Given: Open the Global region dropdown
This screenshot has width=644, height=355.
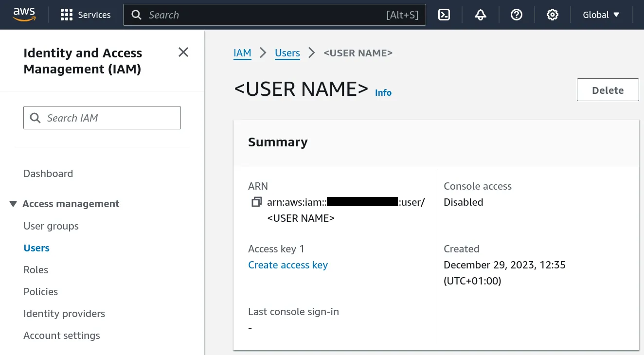Looking at the screenshot, I should coord(601,15).
